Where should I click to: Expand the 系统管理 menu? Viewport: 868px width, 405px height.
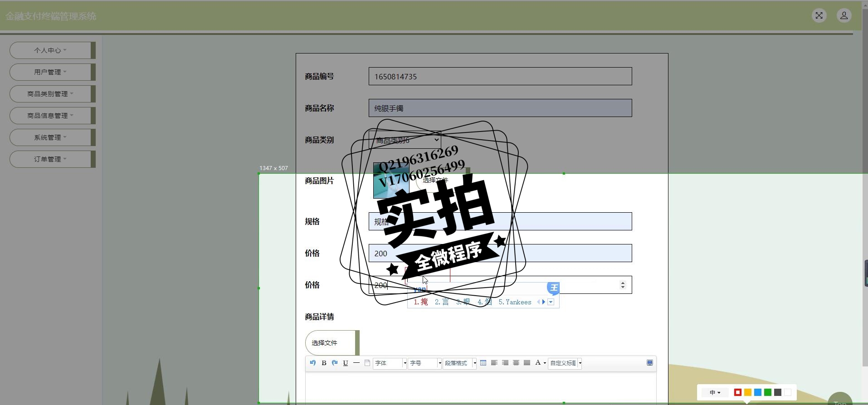coord(52,137)
